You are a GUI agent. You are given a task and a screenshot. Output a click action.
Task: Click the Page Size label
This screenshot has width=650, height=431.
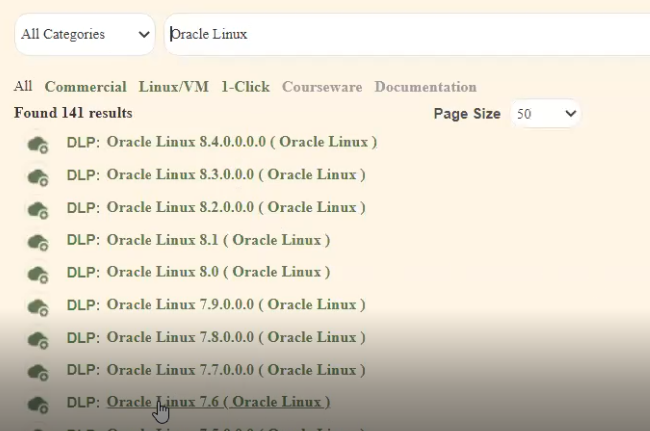pyautogui.click(x=467, y=114)
